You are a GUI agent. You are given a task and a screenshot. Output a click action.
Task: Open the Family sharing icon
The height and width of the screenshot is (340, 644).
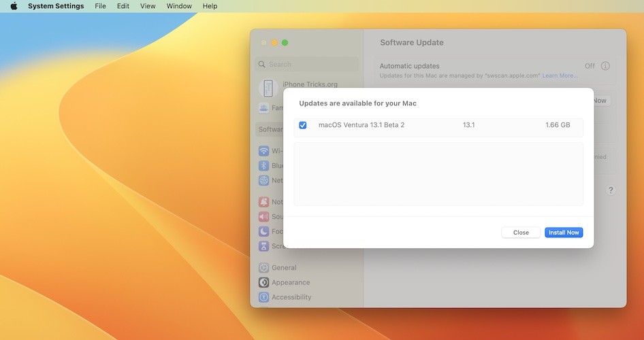(x=263, y=108)
